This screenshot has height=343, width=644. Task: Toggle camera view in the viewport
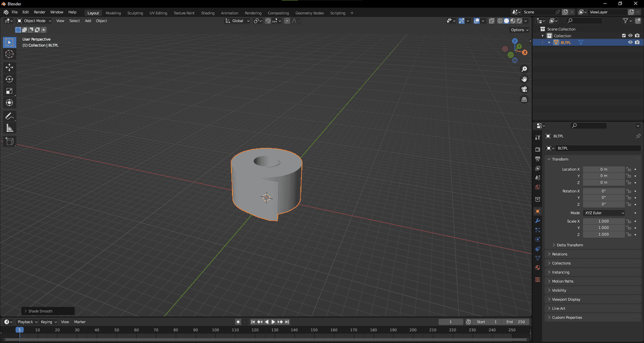tap(524, 89)
